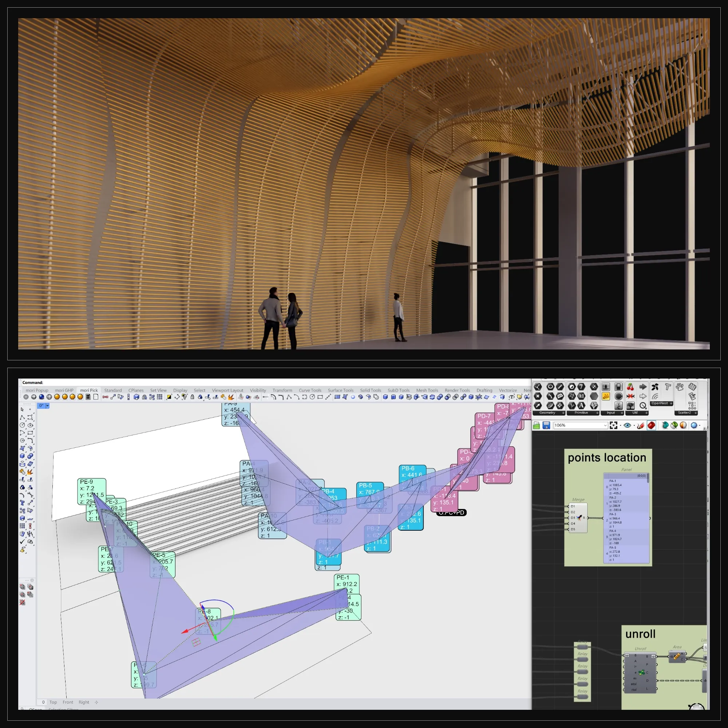Choose the blue Box solid tool

click(22, 456)
